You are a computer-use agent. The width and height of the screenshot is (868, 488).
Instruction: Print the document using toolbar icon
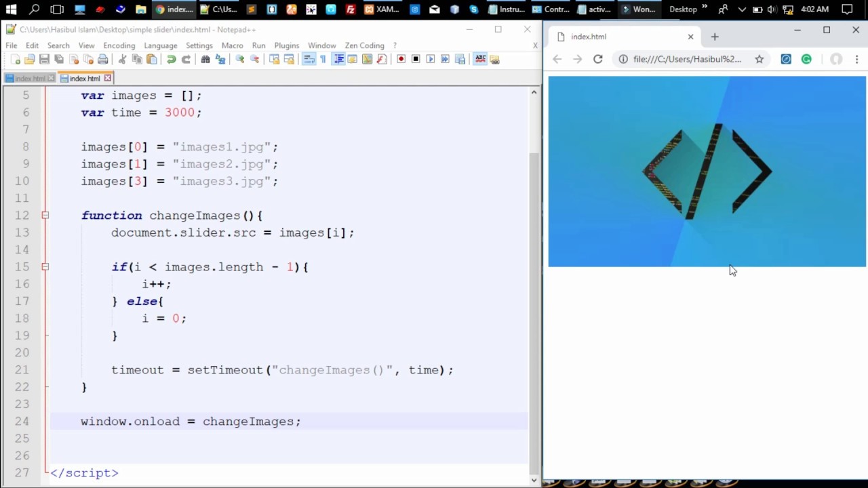pos(102,60)
